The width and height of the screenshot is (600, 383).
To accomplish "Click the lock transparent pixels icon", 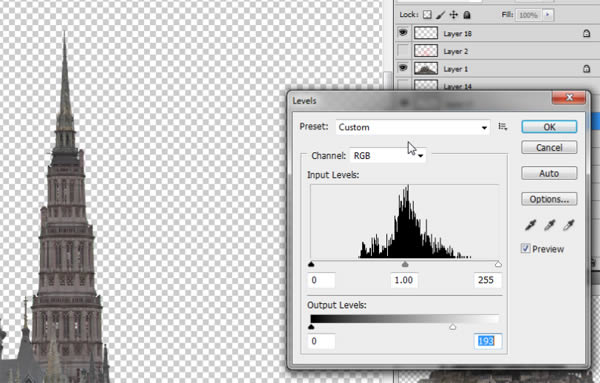I will (x=427, y=15).
